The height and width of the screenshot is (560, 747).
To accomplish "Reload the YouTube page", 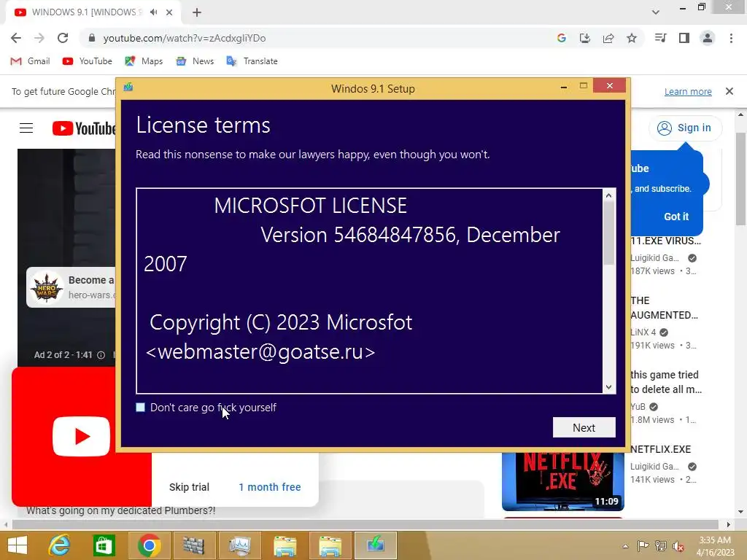I will (x=63, y=38).
